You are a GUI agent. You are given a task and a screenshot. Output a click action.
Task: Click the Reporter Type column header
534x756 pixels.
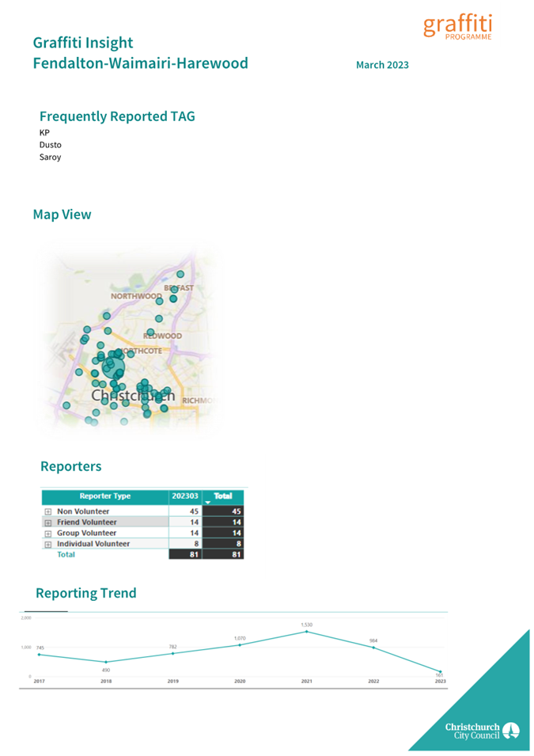pyautogui.click(x=105, y=496)
